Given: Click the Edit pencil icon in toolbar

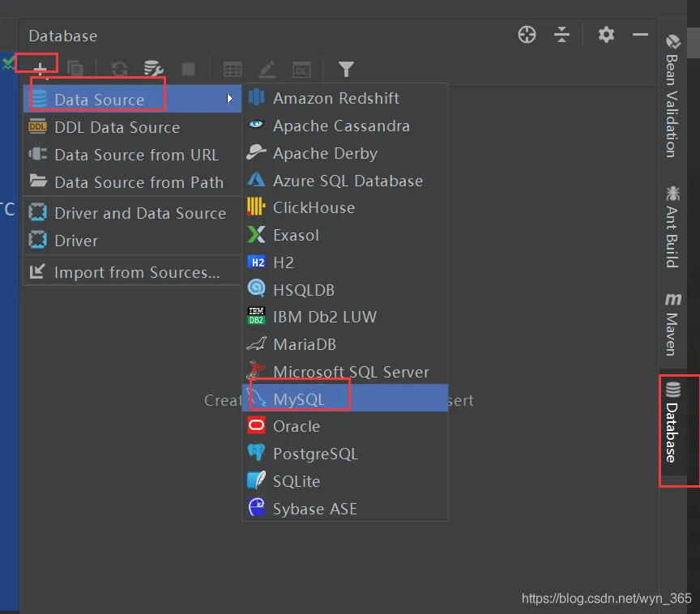Looking at the screenshot, I should click(x=267, y=70).
